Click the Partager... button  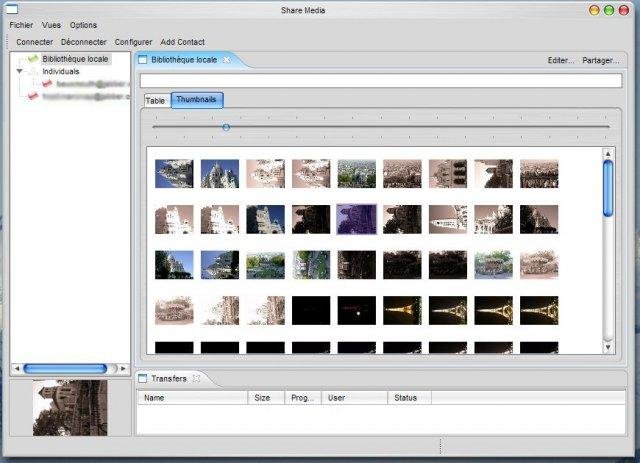click(600, 60)
